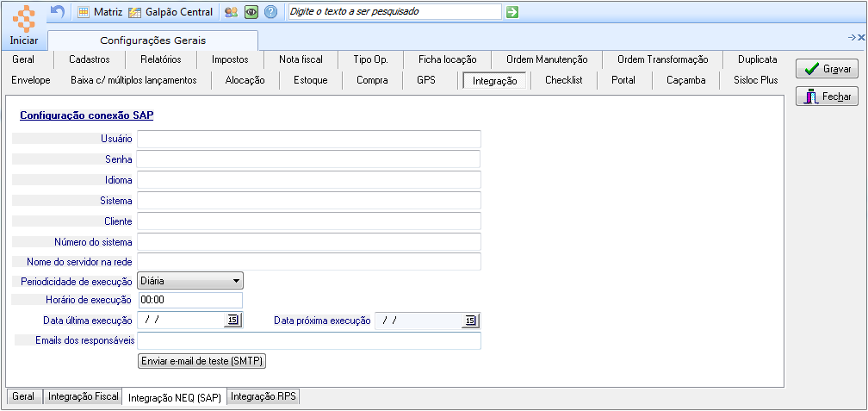Screen dimensions: 868x411
Task: Click the Idioma input field
Action: click(x=309, y=180)
